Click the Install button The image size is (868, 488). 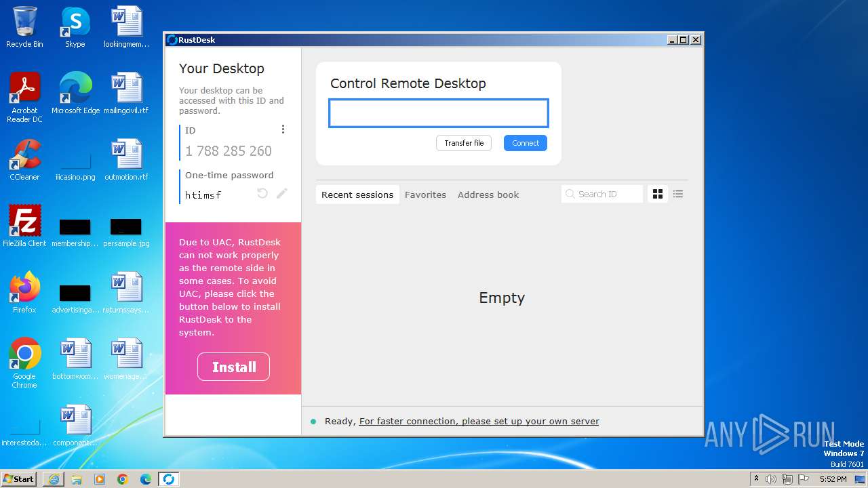[233, 367]
